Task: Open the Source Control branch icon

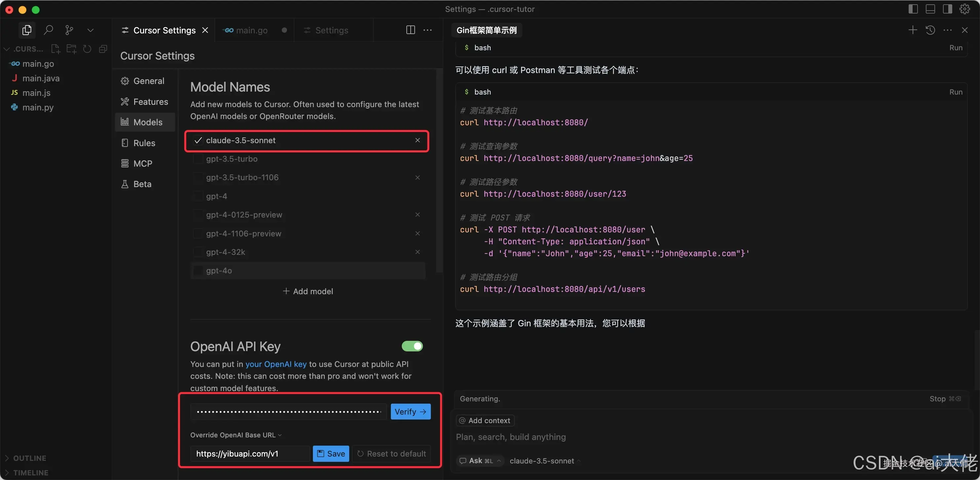Action: [69, 30]
